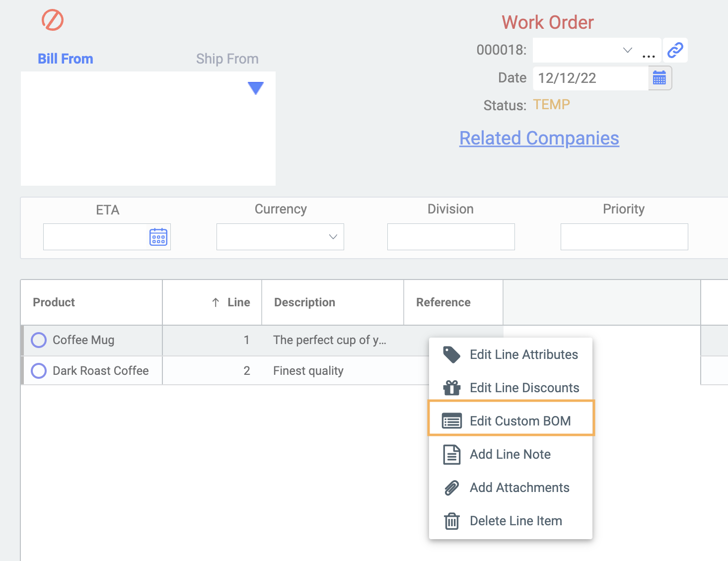Expand the address box blue triangle

click(256, 88)
